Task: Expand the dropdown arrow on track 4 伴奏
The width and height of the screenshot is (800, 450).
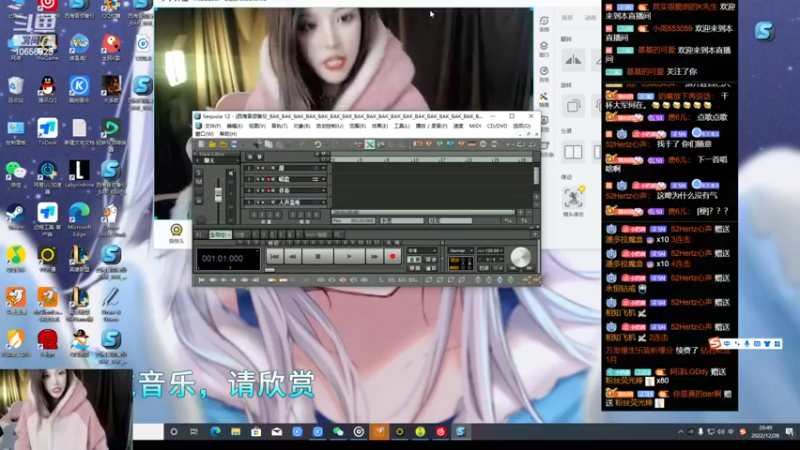Action: pyautogui.click(x=323, y=190)
